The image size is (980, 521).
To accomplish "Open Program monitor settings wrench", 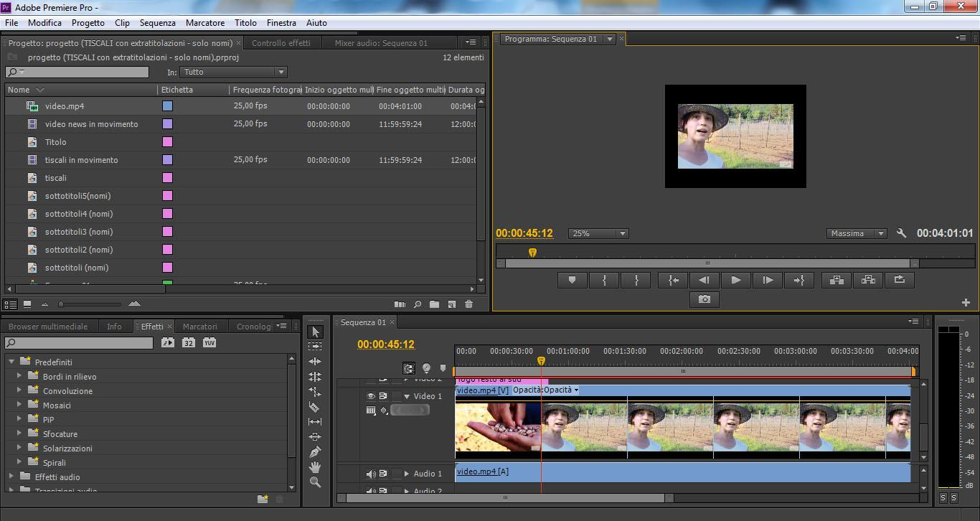I will pos(902,233).
